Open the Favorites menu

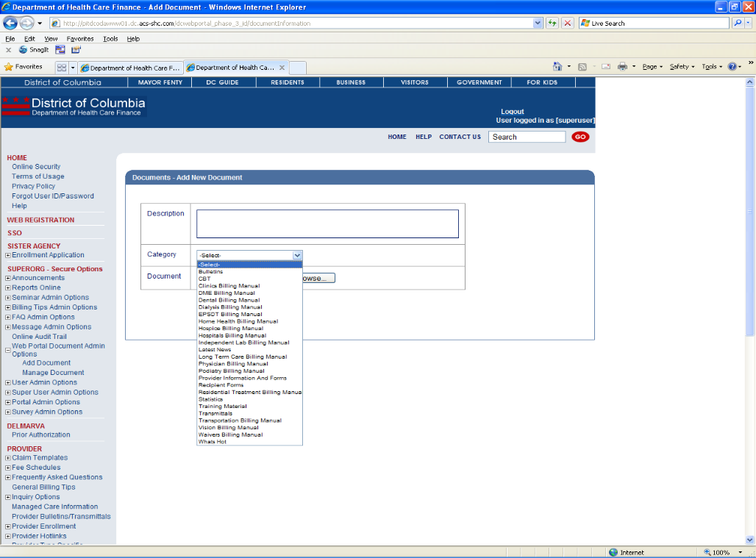[80, 38]
